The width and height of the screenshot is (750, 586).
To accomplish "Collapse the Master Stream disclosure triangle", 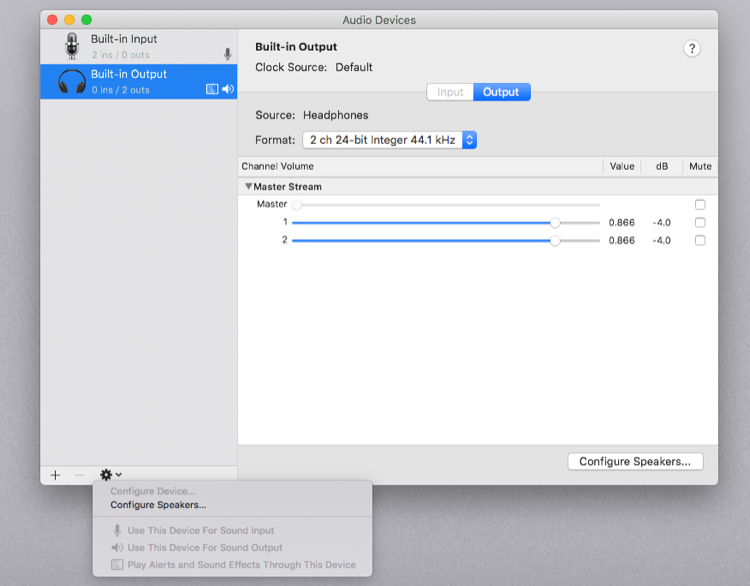I will [x=248, y=186].
